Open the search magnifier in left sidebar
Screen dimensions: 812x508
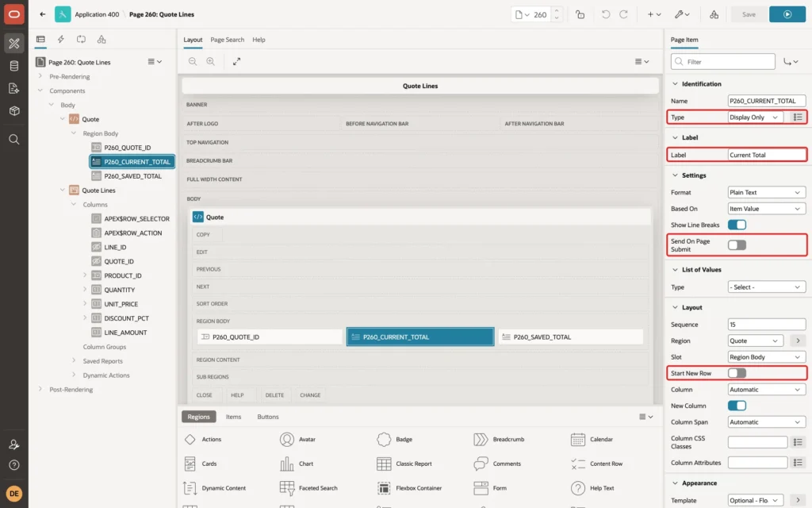[14, 140]
